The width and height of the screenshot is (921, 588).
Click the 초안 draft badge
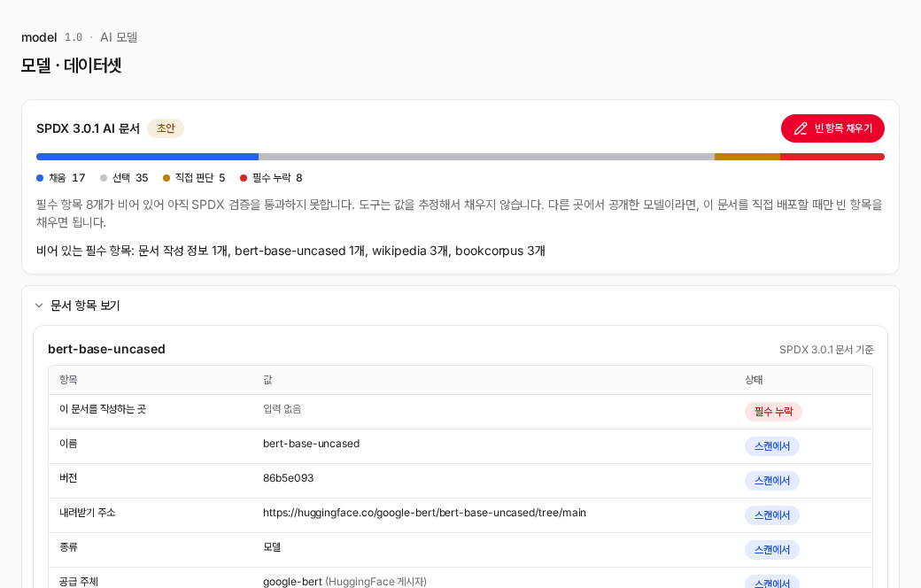coord(166,128)
